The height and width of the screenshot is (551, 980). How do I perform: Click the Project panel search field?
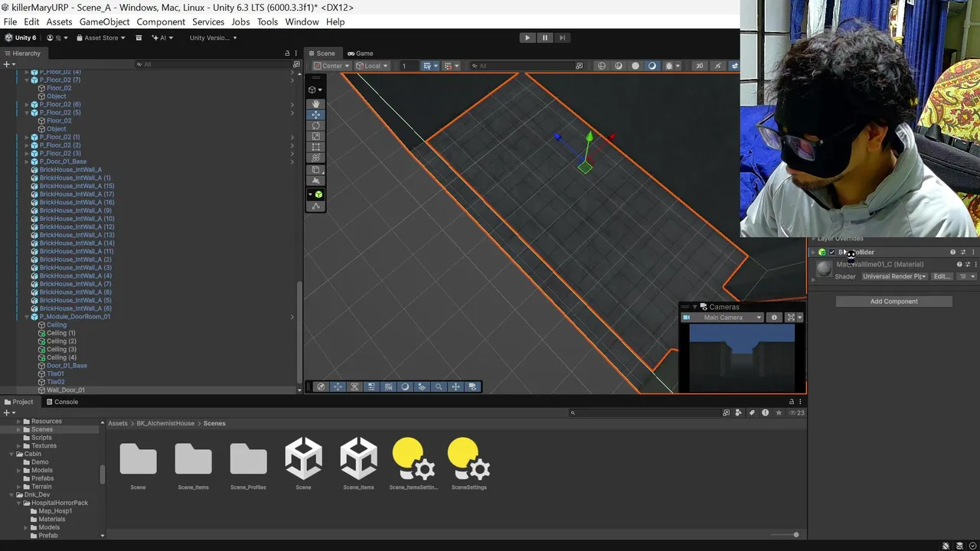pyautogui.click(x=645, y=412)
